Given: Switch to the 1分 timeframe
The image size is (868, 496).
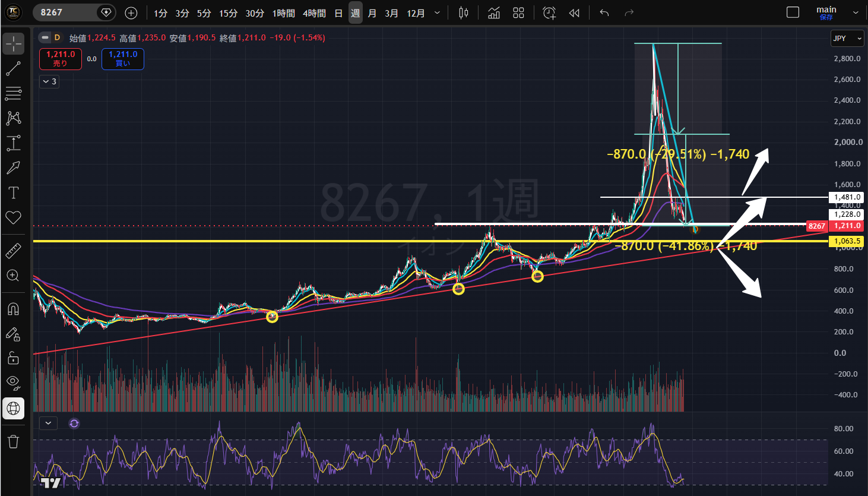Looking at the screenshot, I should coord(160,13).
